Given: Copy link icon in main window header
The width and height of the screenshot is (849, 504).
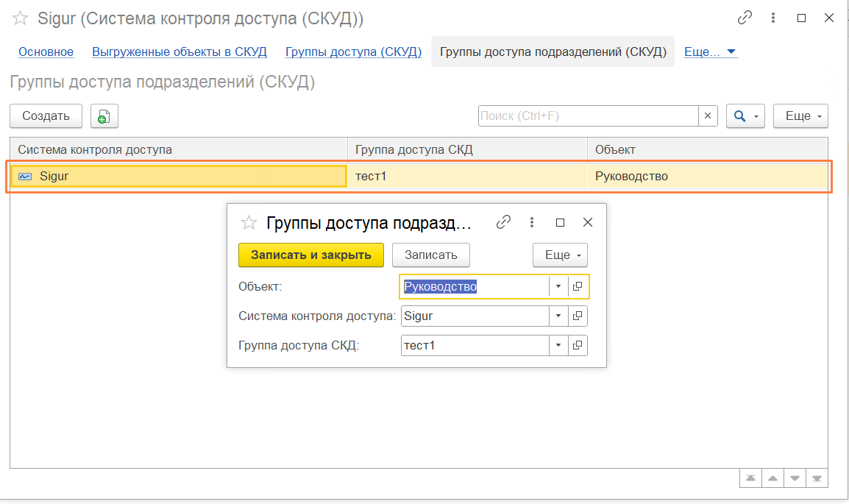Looking at the screenshot, I should [745, 18].
